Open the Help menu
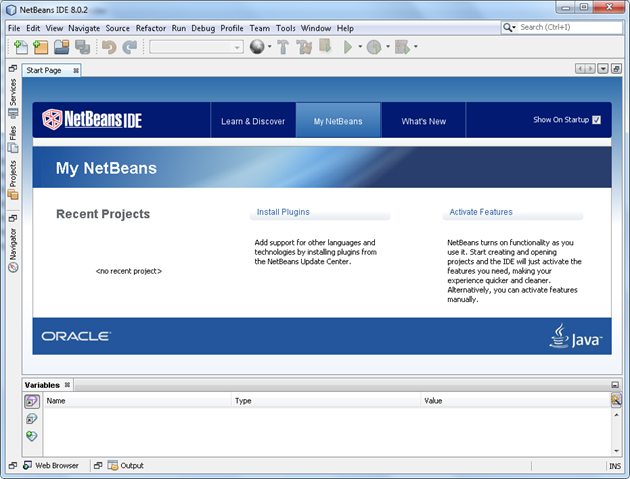 click(x=345, y=28)
